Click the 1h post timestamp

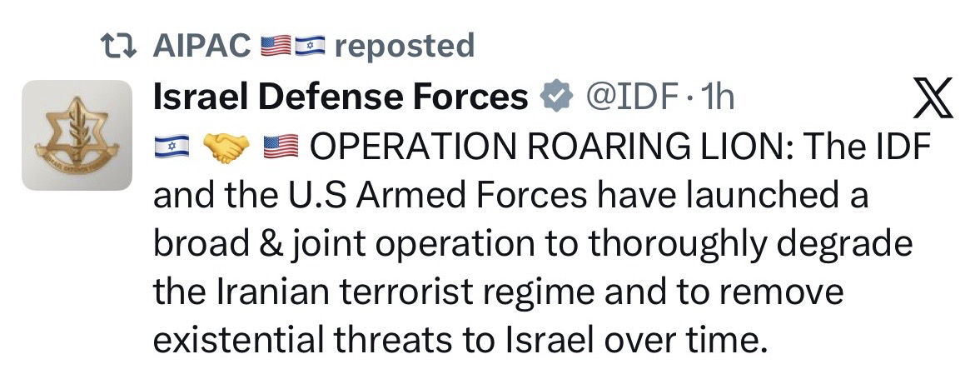(716, 99)
